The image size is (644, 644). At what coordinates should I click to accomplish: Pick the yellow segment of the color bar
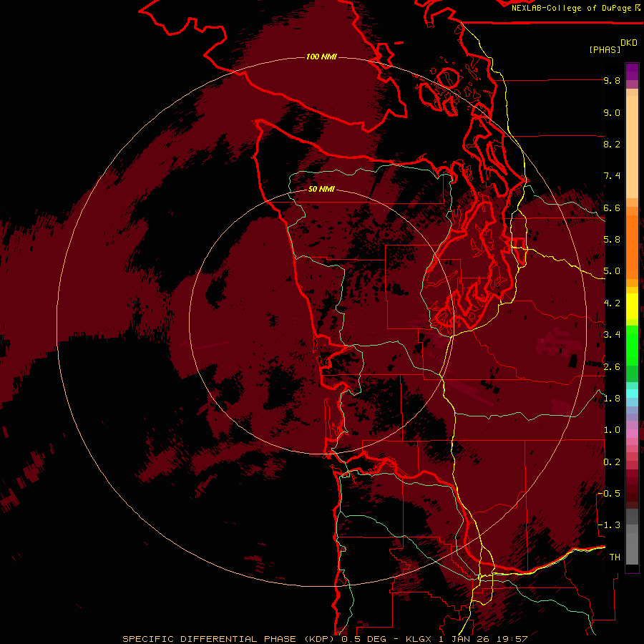click(x=632, y=306)
